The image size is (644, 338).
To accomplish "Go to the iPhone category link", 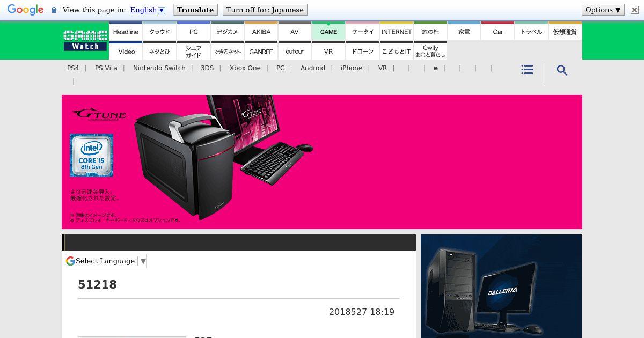I will [x=352, y=68].
